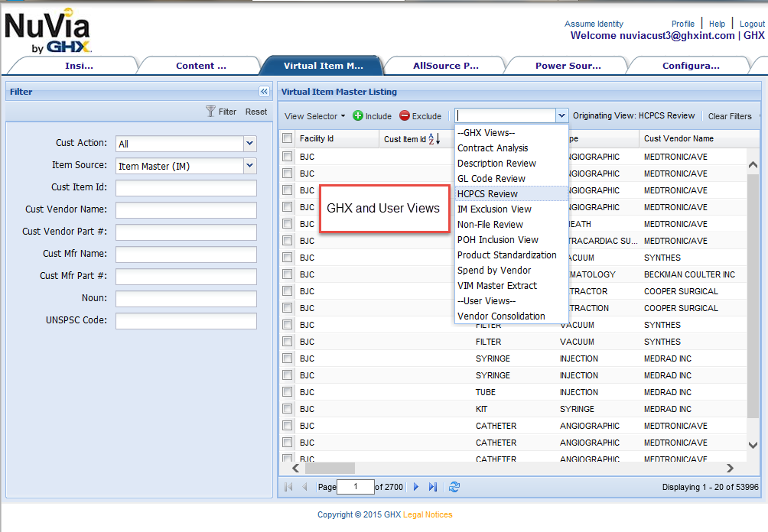Click the Assume Identity link

coord(594,24)
